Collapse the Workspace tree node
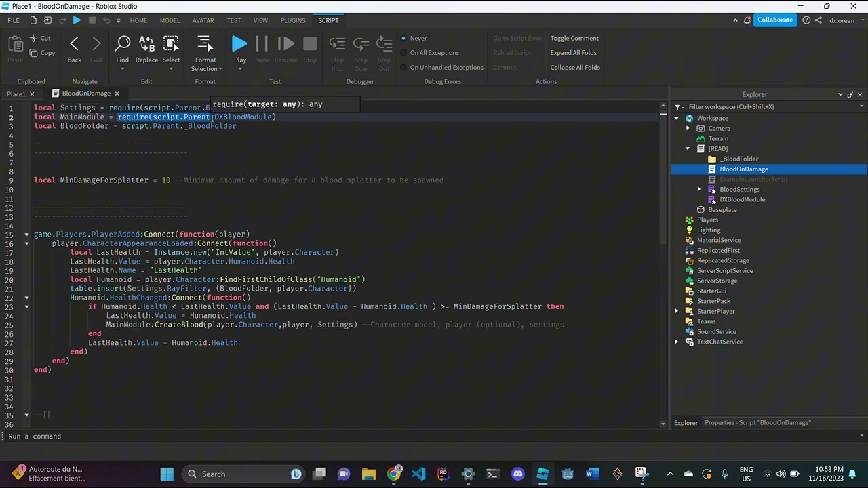 [x=677, y=118]
